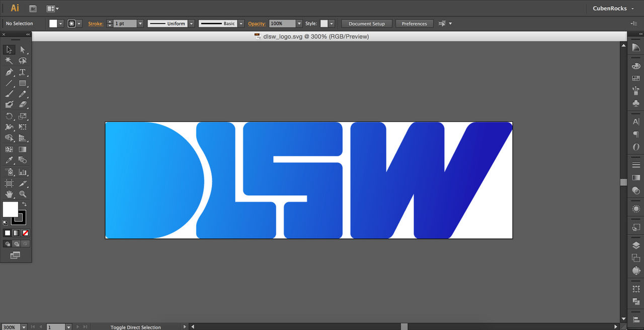Select the Perspective Grid tool

point(23,138)
